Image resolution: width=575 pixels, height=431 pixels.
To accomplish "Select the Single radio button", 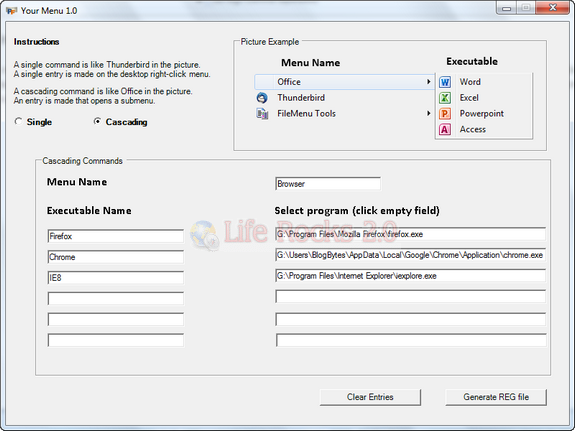I will click(18, 121).
